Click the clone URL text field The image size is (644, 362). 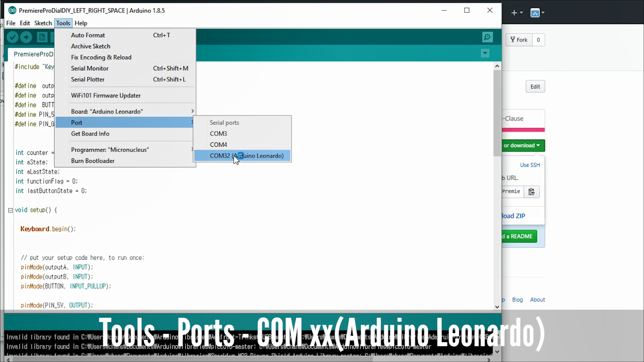(x=512, y=191)
